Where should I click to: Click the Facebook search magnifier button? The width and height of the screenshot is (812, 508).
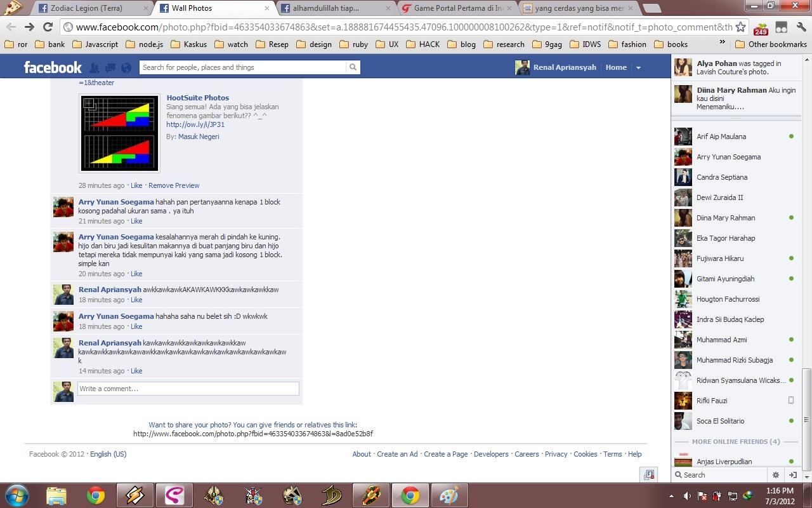coord(353,67)
